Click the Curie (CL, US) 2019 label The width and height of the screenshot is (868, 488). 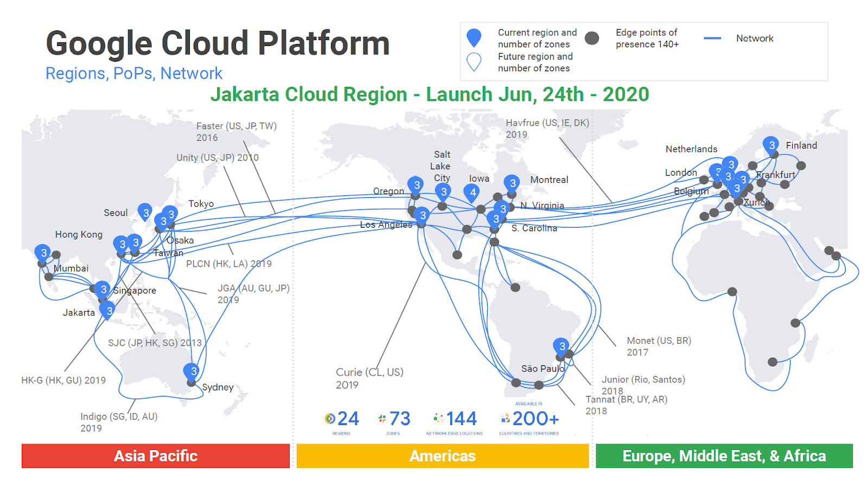[369, 378]
